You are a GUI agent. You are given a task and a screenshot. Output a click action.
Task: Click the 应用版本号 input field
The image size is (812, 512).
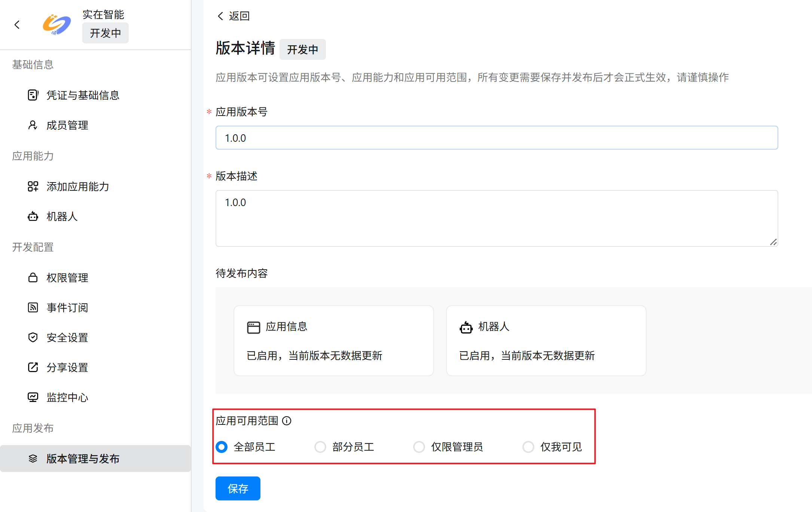(497, 138)
